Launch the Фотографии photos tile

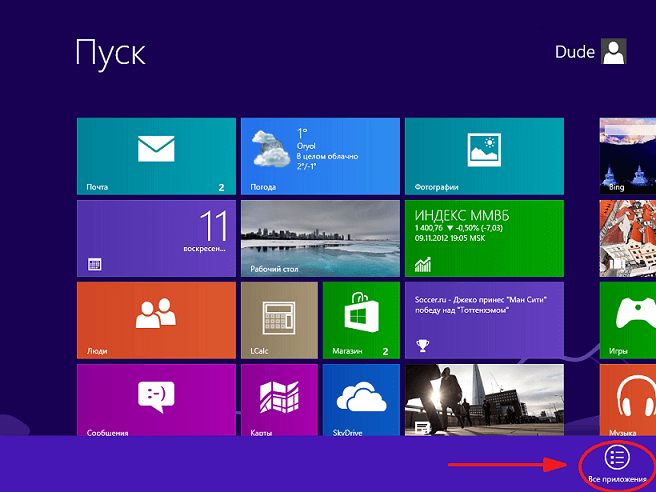(x=483, y=155)
